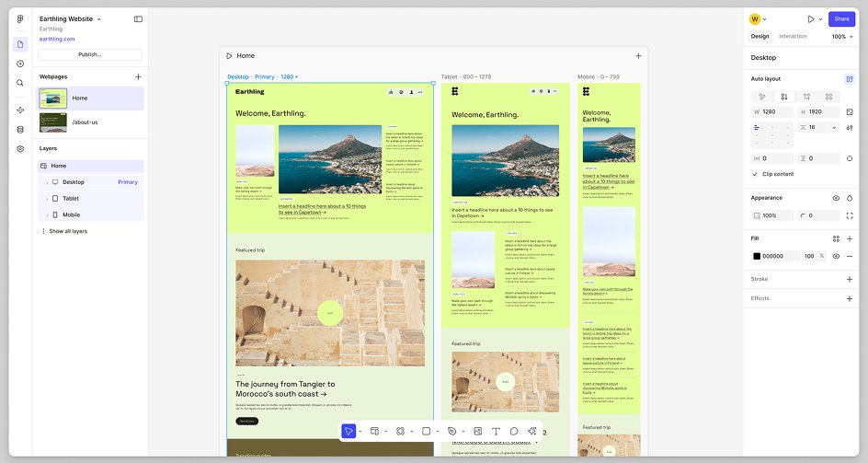Select Mobile 0–799 breakpoint label

click(598, 77)
